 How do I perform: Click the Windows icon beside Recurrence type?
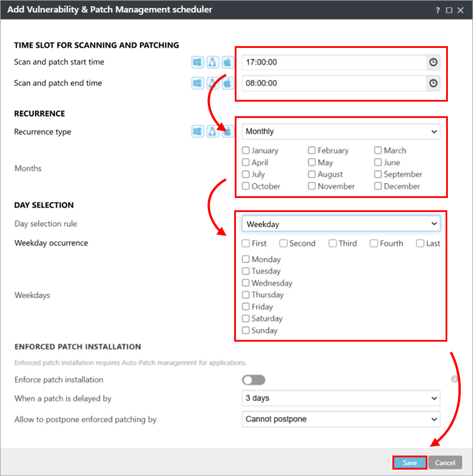click(x=198, y=132)
